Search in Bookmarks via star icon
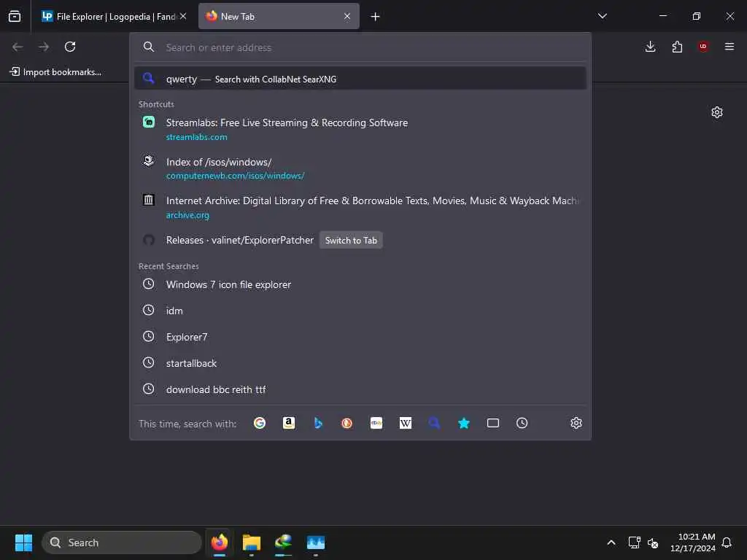The height and width of the screenshot is (560, 747). pos(463,423)
